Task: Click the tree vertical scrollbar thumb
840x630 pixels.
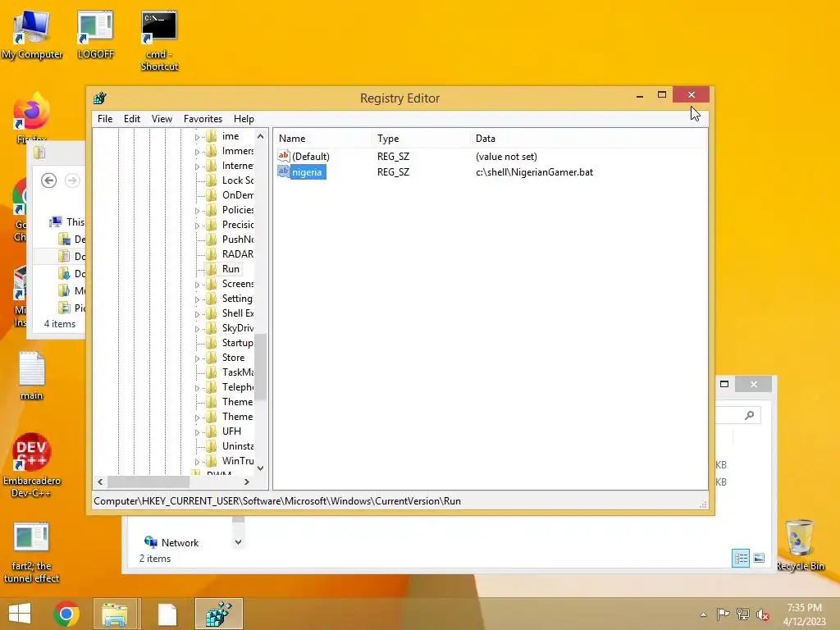Action: [x=260, y=367]
